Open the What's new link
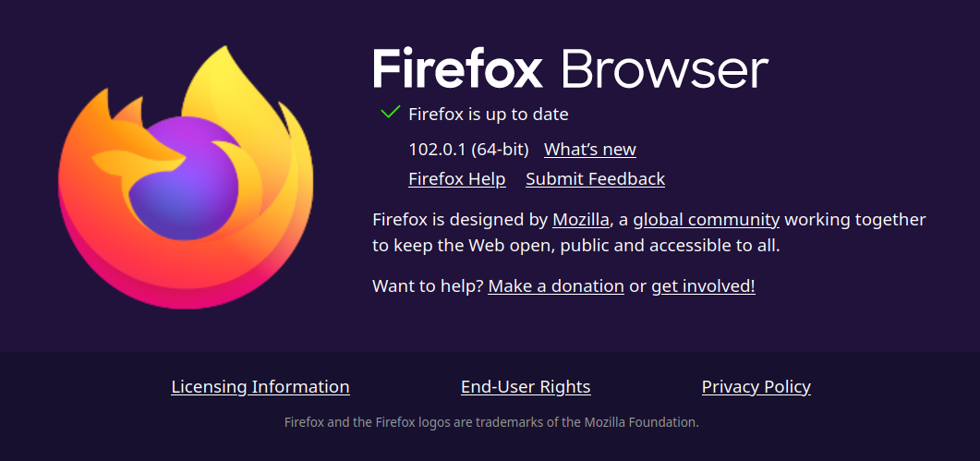This screenshot has height=461, width=980. (590, 150)
